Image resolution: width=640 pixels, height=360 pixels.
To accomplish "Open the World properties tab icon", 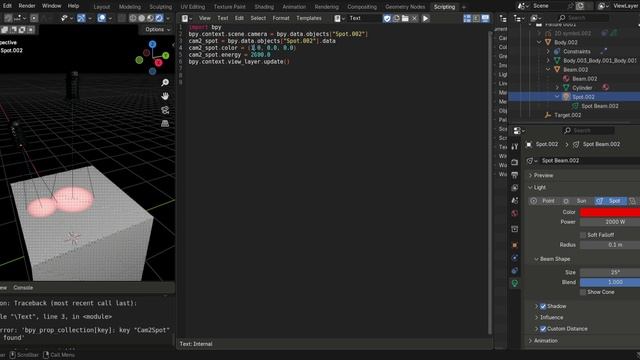I will click(515, 213).
